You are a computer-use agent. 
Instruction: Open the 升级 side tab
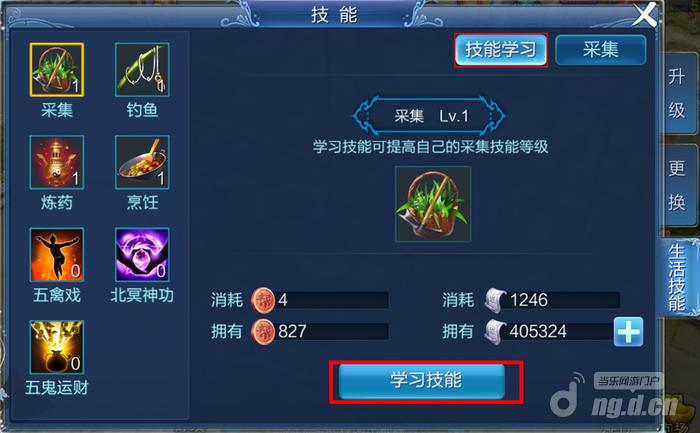click(677, 93)
